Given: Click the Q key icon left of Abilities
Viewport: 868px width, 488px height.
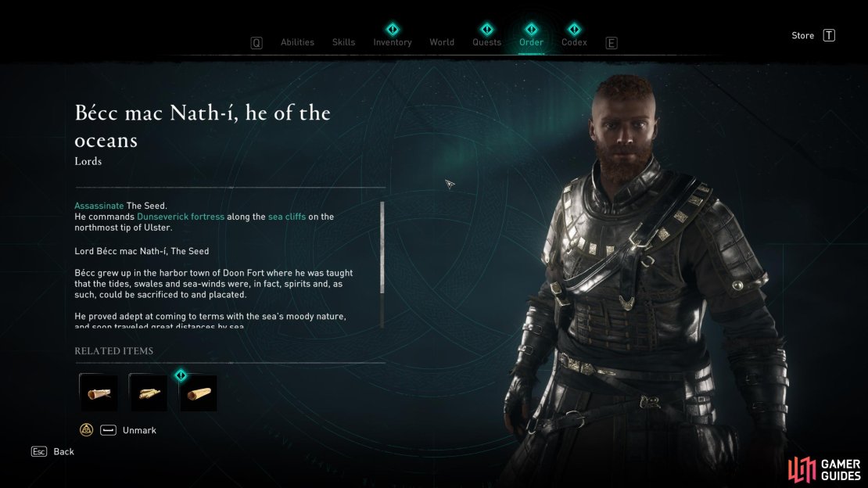Looking at the screenshot, I should click(x=256, y=43).
